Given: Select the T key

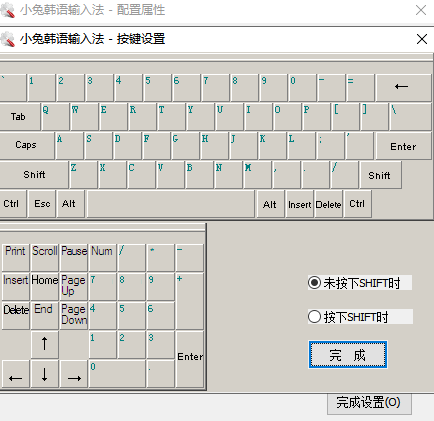Looking at the screenshot, I should [172, 117].
